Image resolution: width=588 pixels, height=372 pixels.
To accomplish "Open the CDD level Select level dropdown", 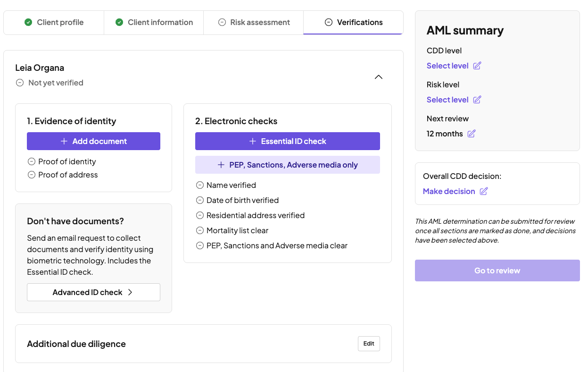I will (x=447, y=66).
